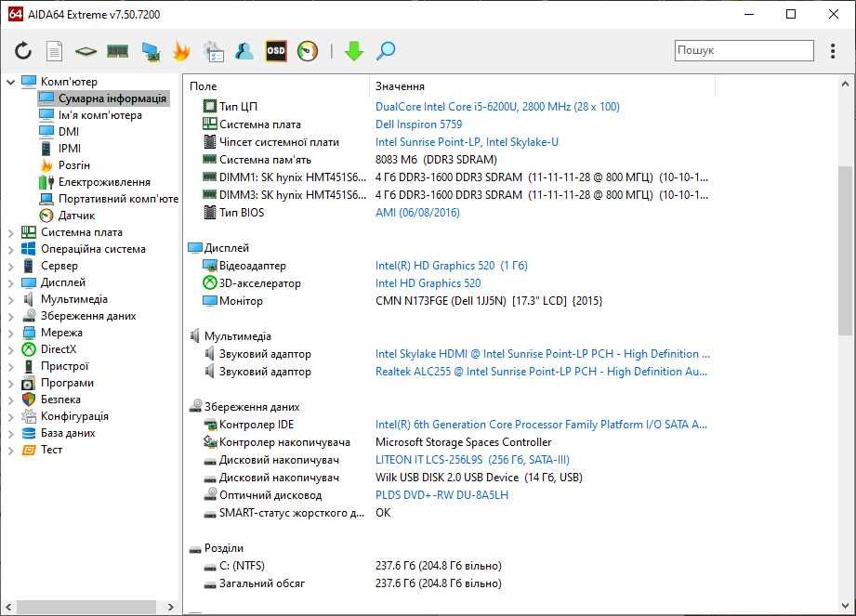Click the tree pane horizontal scrollbar

click(x=86, y=607)
